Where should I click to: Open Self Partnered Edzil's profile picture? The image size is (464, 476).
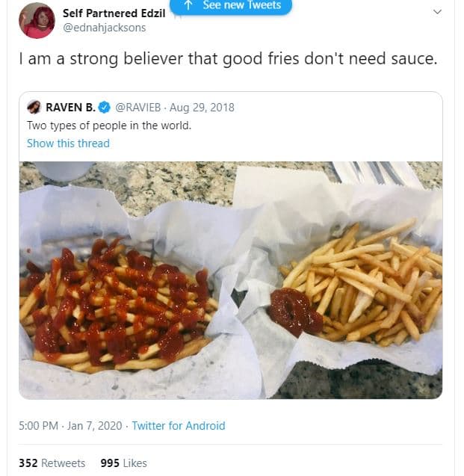pyautogui.click(x=37, y=20)
